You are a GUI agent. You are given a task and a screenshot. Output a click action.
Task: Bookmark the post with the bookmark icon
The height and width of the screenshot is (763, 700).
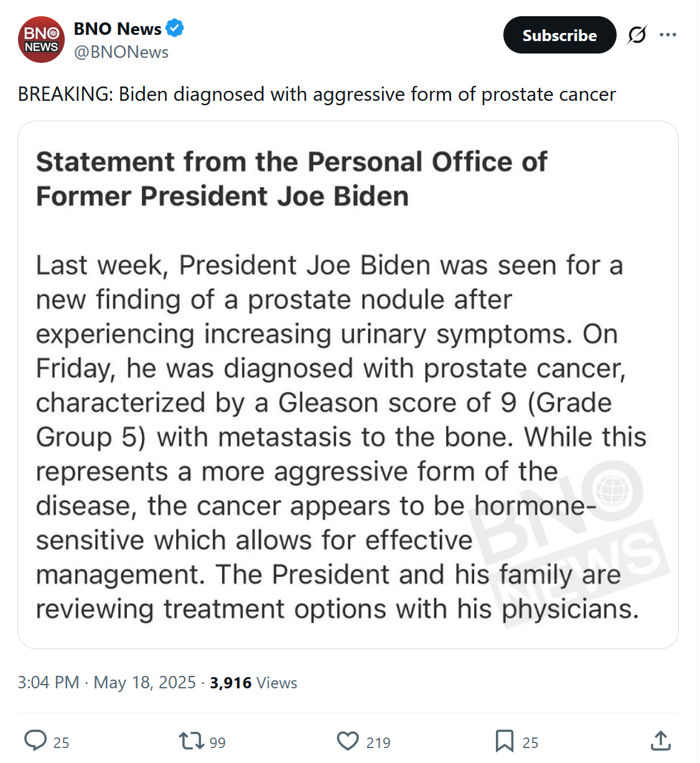coord(504,741)
